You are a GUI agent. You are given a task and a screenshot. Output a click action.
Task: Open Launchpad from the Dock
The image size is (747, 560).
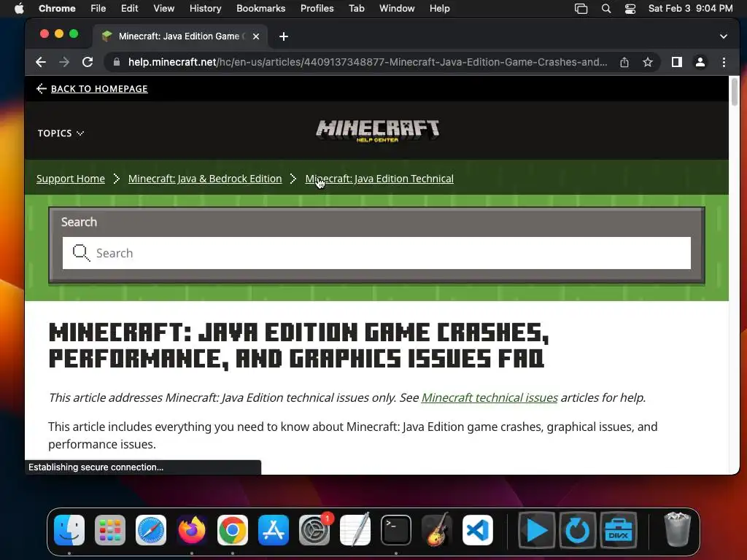pos(110,530)
